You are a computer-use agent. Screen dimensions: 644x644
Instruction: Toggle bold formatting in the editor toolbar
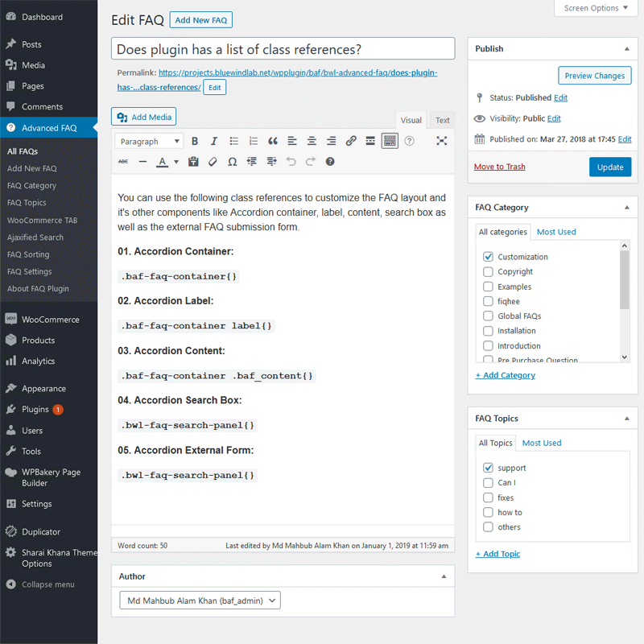(x=195, y=141)
